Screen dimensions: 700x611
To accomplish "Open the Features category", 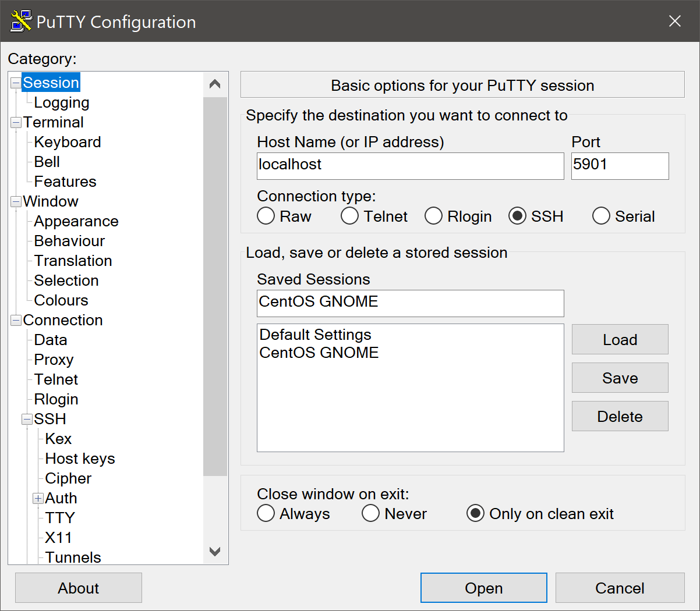I will click(65, 182).
